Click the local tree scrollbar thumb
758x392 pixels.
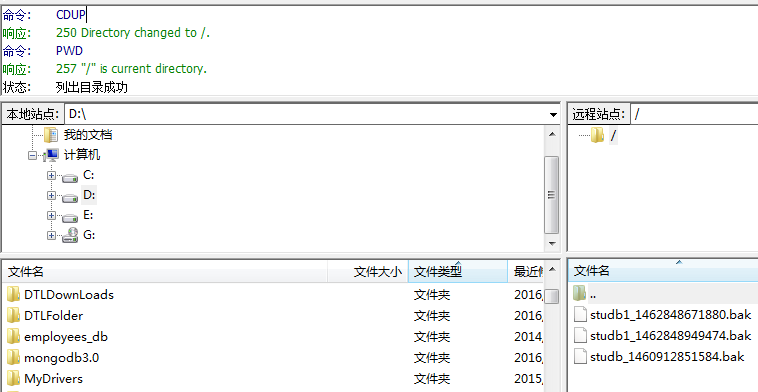click(552, 195)
